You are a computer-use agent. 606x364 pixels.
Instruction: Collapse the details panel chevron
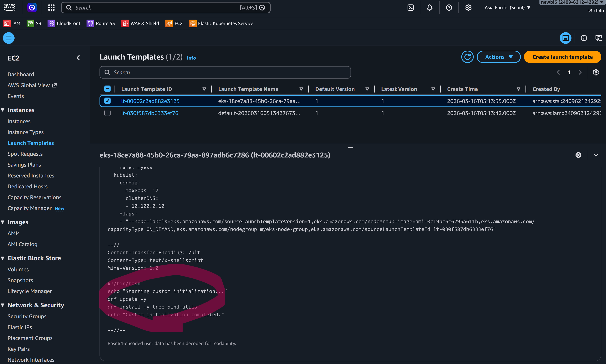(x=596, y=155)
